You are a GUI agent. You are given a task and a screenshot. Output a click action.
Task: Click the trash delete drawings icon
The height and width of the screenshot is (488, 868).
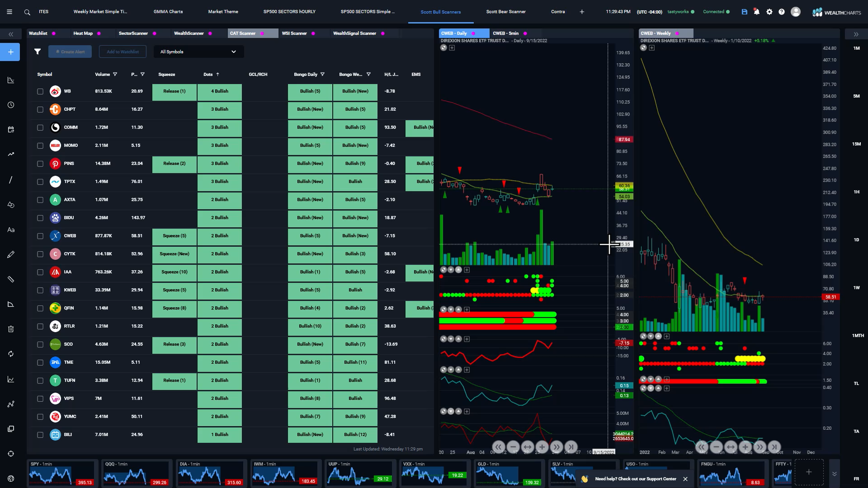click(x=11, y=329)
